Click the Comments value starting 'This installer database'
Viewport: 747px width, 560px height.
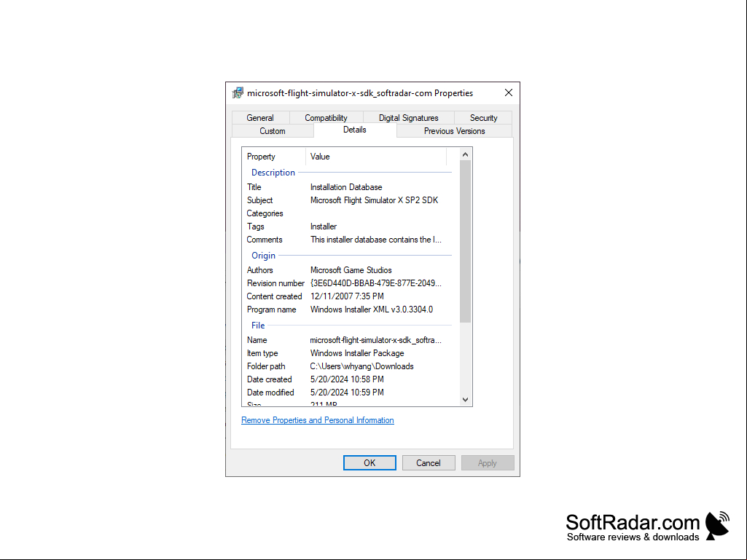coord(376,240)
